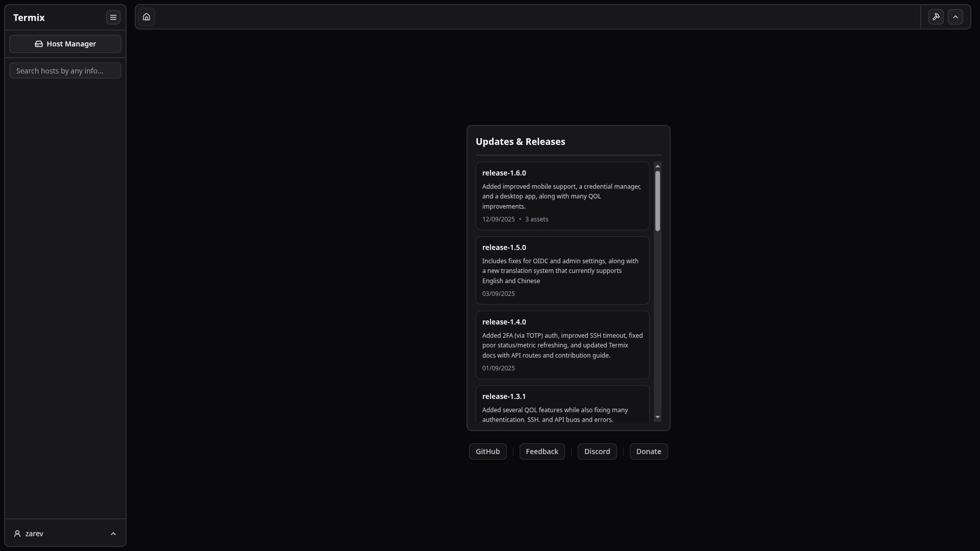
Task: Open the Host Manager
Action: 65,44
